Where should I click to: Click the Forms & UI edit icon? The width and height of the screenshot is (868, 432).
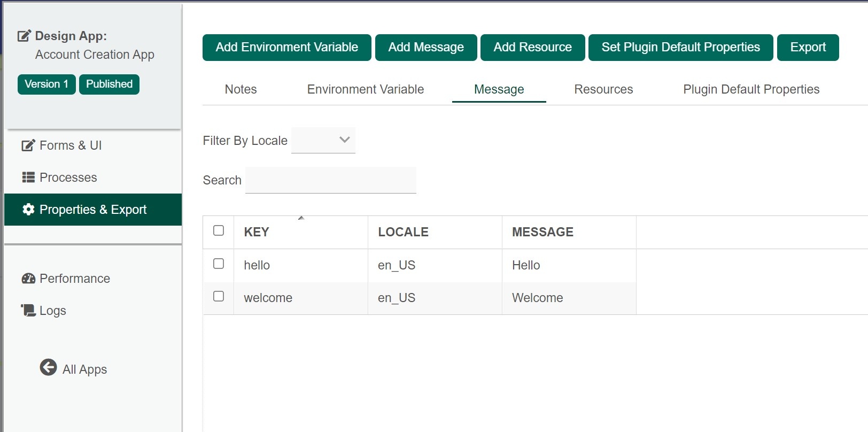[x=28, y=145]
